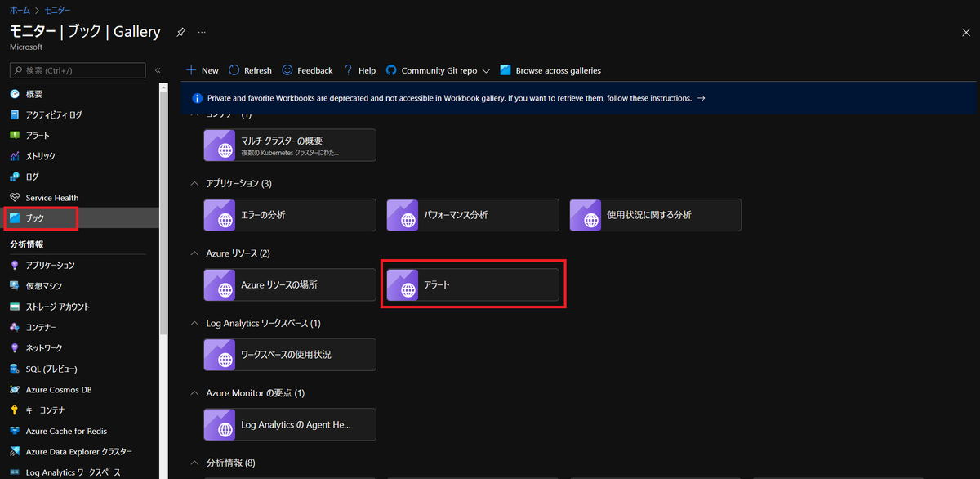Collapse the Log Analytics ワークスペース (1) section

click(194, 323)
